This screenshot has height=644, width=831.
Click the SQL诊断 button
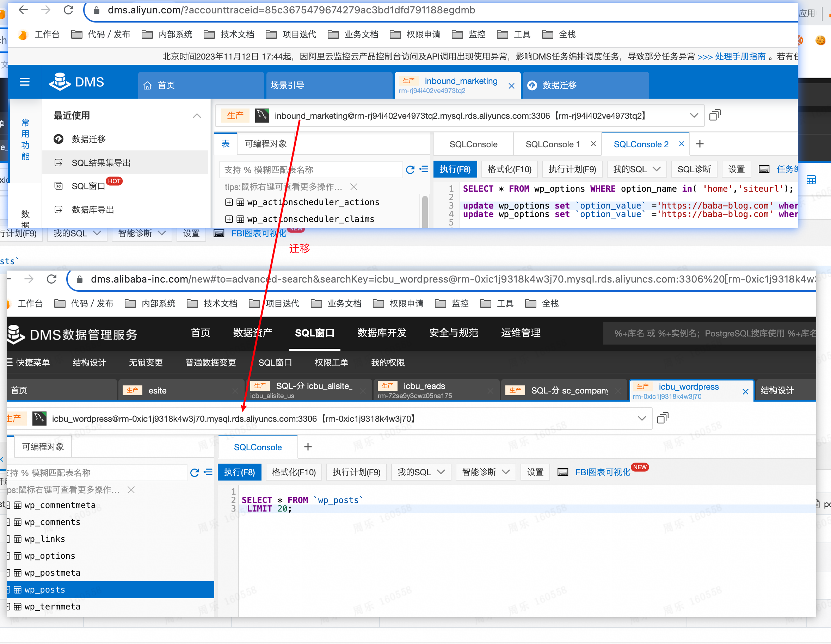click(694, 169)
